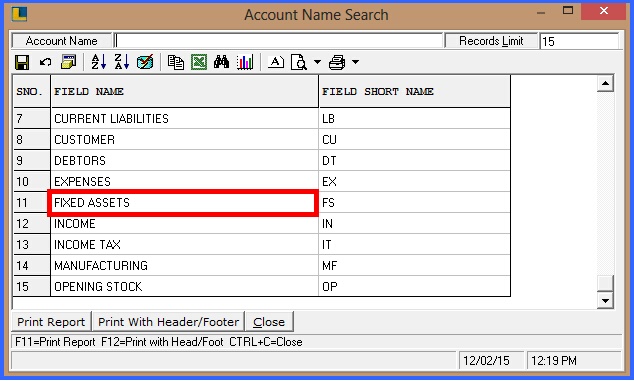
Task: Select the EXPENSES field name cell
Action: (184, 182)
